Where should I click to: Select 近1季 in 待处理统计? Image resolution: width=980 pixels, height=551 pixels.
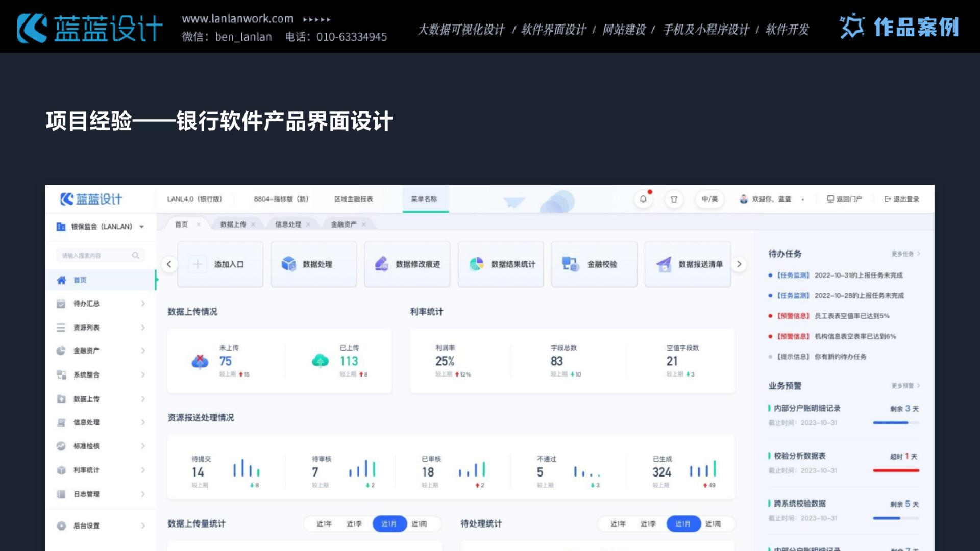click(x=648, y=524)
